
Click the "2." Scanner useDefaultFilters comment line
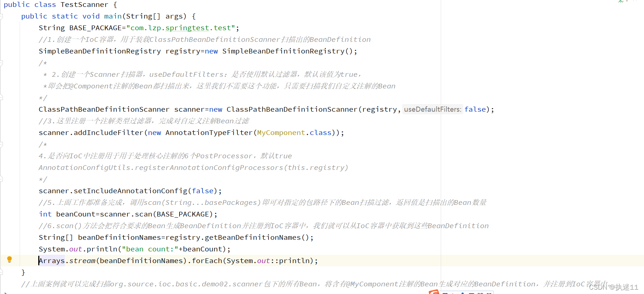203,75
